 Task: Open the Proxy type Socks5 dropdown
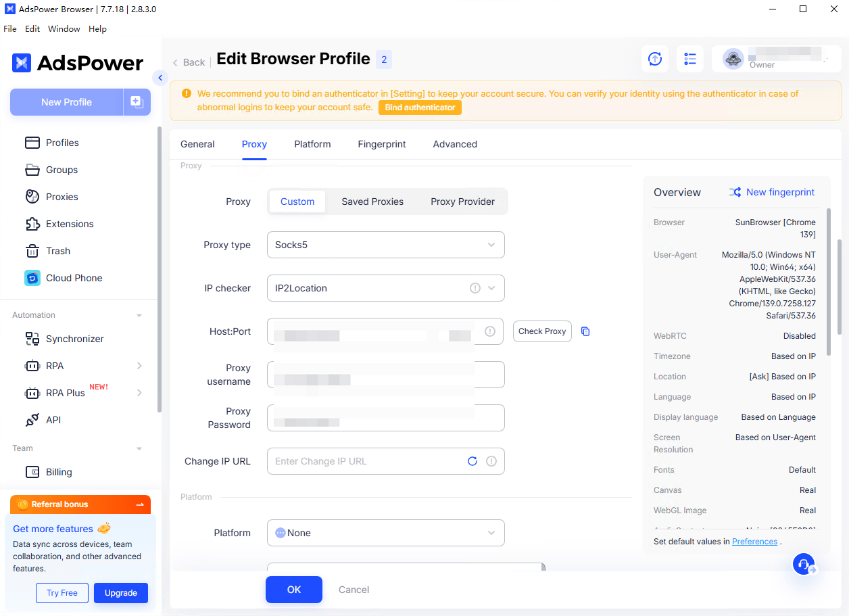point(385,245)
